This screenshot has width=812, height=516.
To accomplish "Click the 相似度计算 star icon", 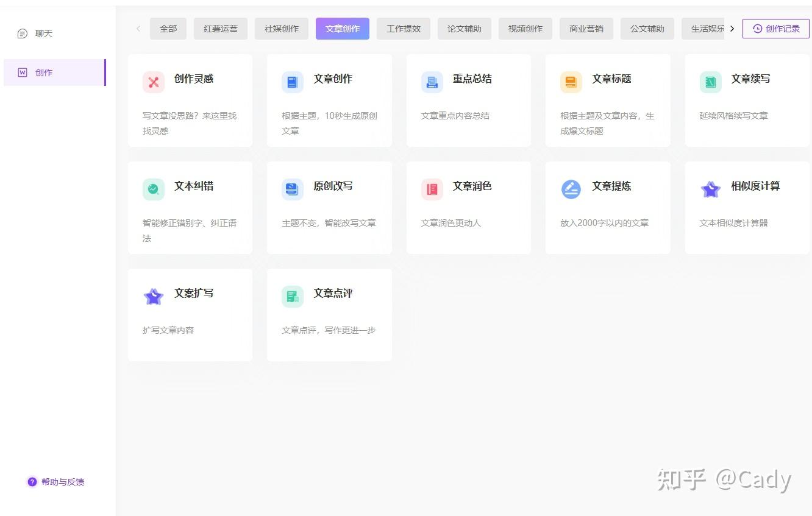I will point(711,189).
